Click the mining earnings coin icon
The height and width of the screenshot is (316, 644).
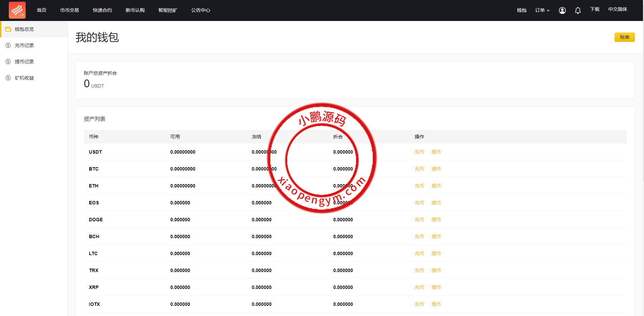click(8, 78)
